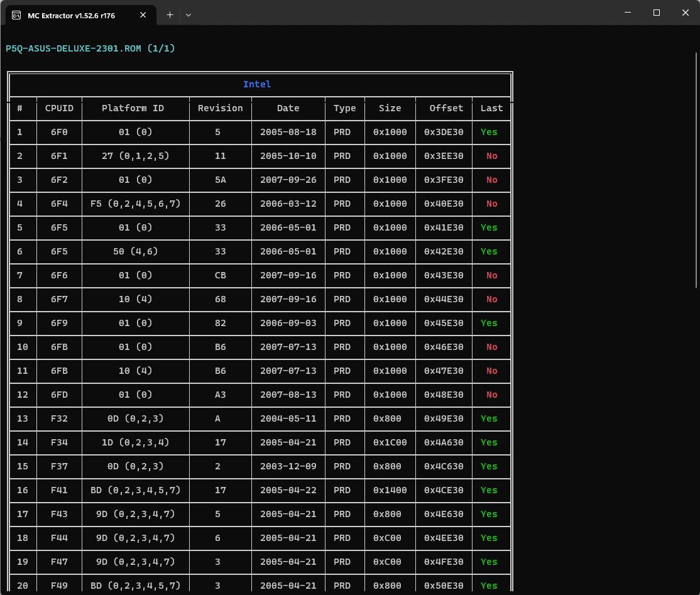The image size is (700, 595).
Task: Click date 2006-09-03
Action: [x=288, y=323]
